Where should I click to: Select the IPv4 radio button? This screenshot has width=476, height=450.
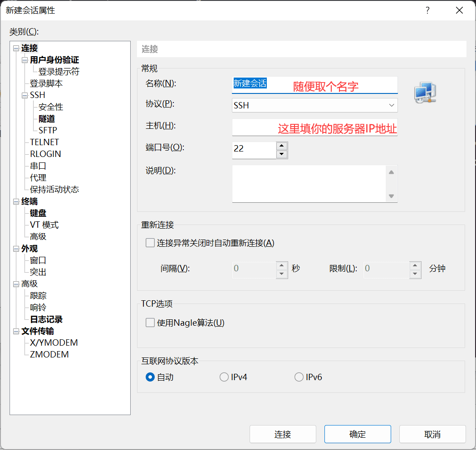pos(224,377)
